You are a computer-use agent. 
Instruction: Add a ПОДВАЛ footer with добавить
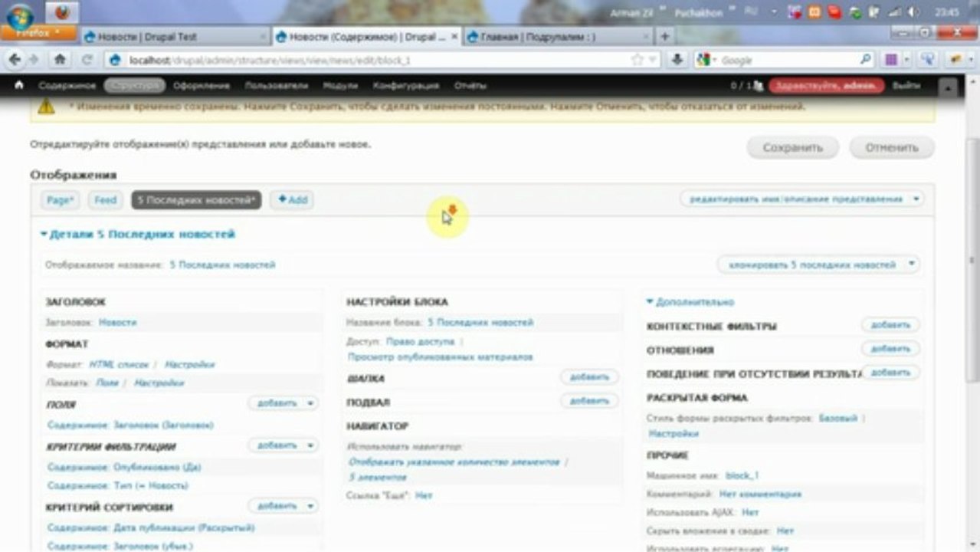click(589, 401)
